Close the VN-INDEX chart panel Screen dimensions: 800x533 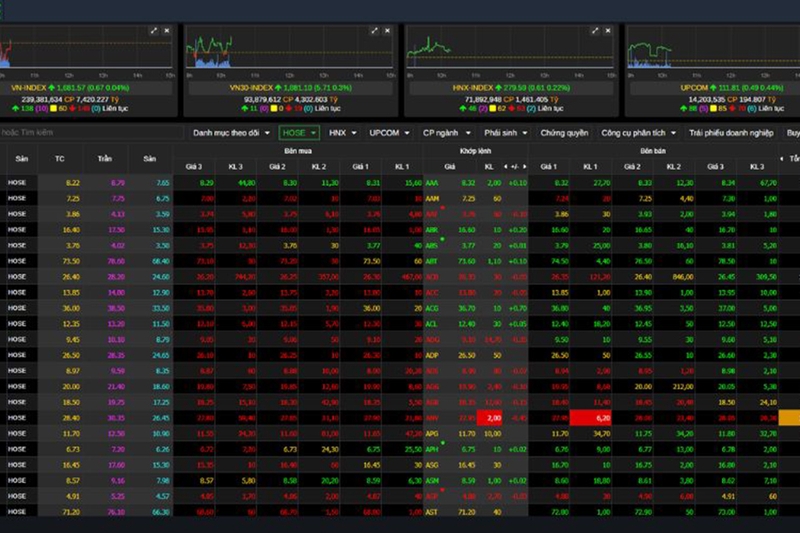pos(167,31)
